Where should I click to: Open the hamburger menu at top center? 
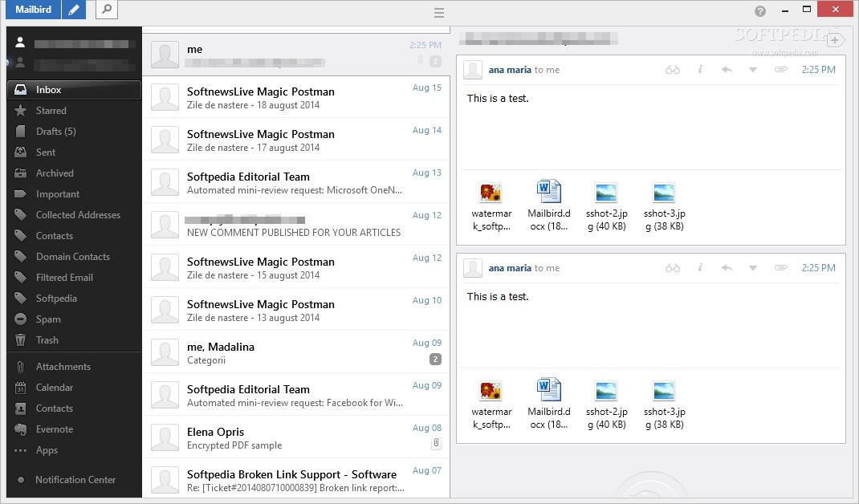(x=438, y=13)
